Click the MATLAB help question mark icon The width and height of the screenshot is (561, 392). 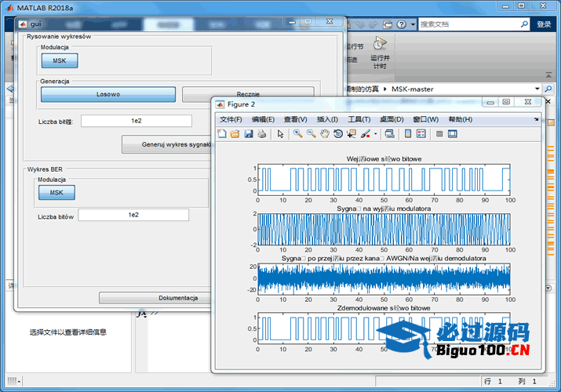(x=402, y=24)
